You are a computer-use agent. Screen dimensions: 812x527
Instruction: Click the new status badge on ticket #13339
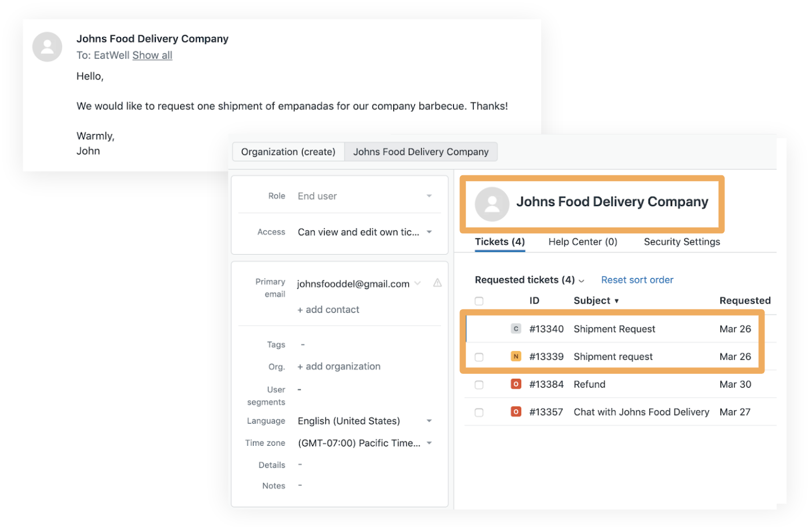[516, 356]
